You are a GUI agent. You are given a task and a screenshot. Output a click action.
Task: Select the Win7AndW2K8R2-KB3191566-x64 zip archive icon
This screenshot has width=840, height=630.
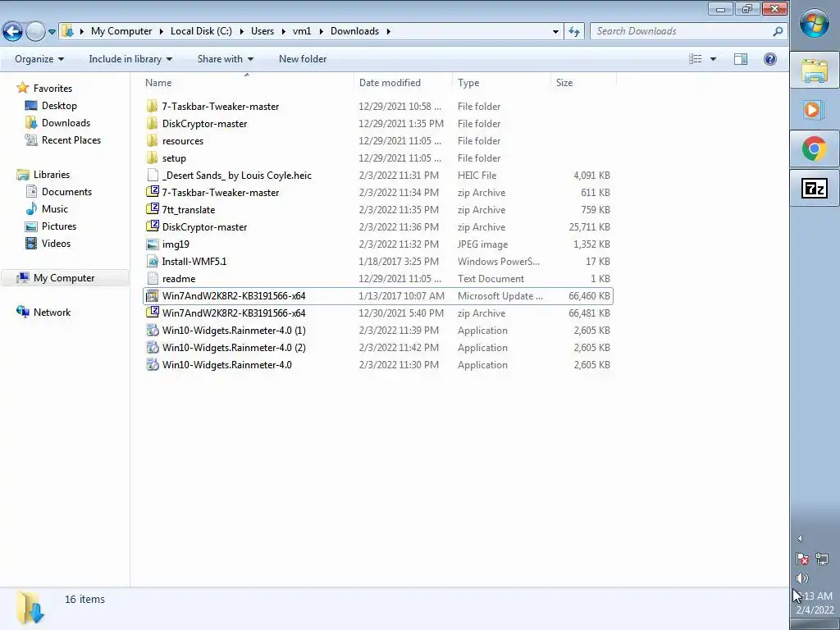[152, 313]
